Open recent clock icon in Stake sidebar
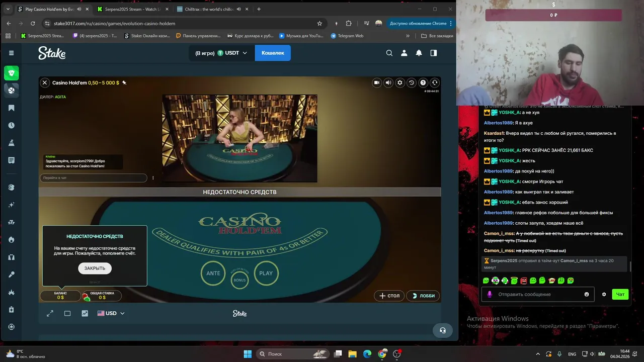Image resolution: width=644 pixels, height=362 pixels. [12, 125]
